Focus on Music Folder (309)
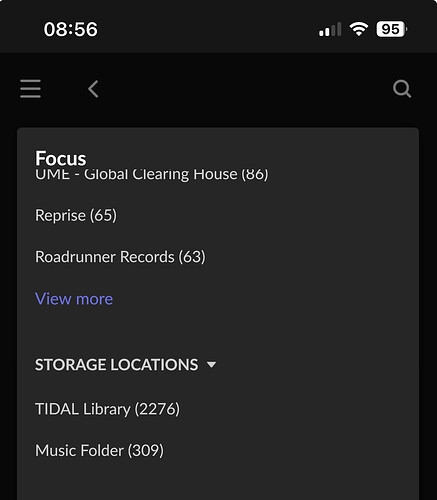Image resolution: width=437 pixels, height=500 pixels. pyautogui.click(x=99, y=451)
